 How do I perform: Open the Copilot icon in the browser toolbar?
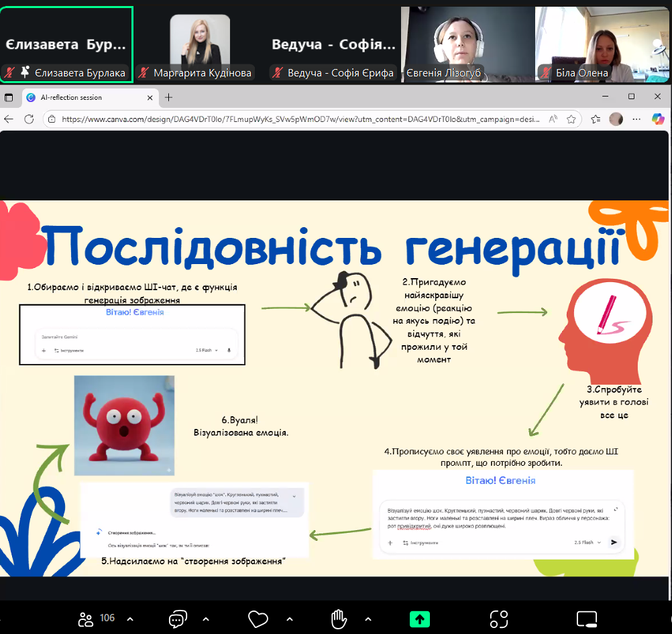point(658,119)
